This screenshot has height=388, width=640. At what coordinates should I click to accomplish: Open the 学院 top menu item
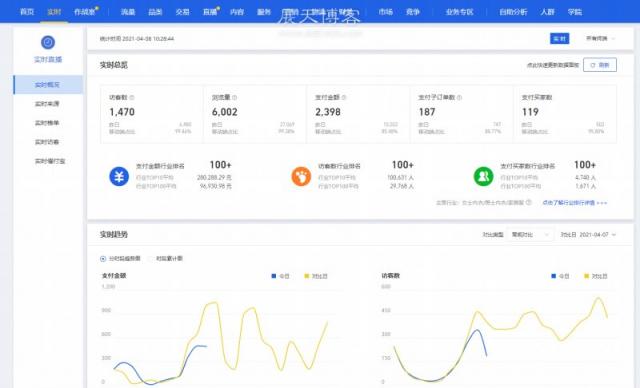point(575,12)
